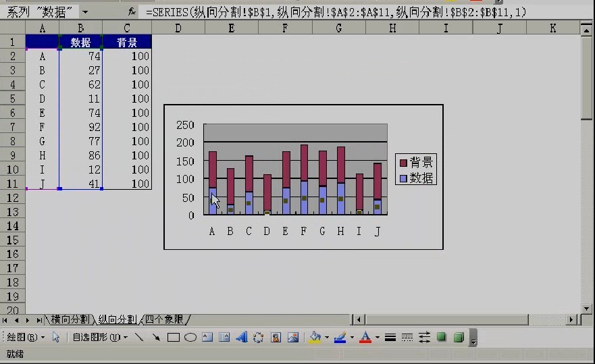Select cell with value 27

coord(80,70)
